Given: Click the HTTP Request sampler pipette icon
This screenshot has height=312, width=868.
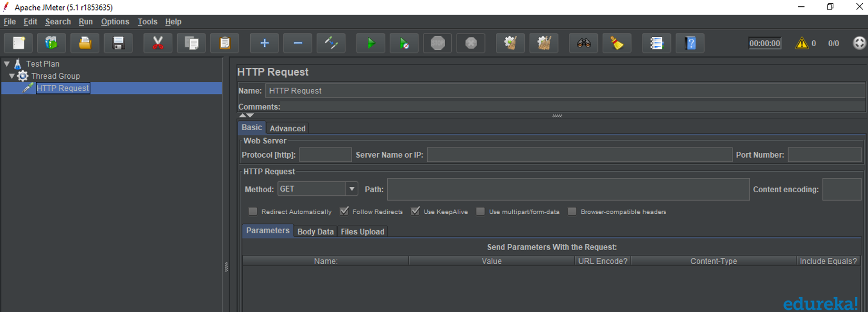Looking at the screenshot, I should click(x=28, y=88).
